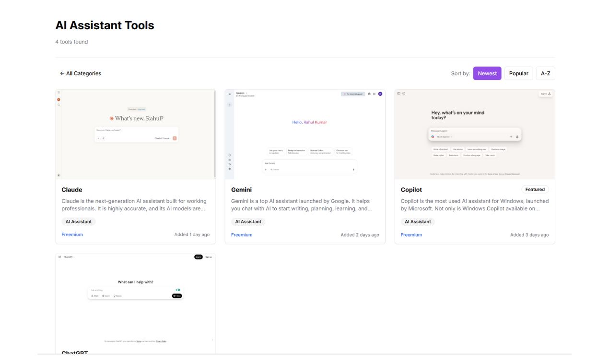Screen dimensions: 609x364
Task: Click the '4 tools found' count text
Action: tap(71, 42)
